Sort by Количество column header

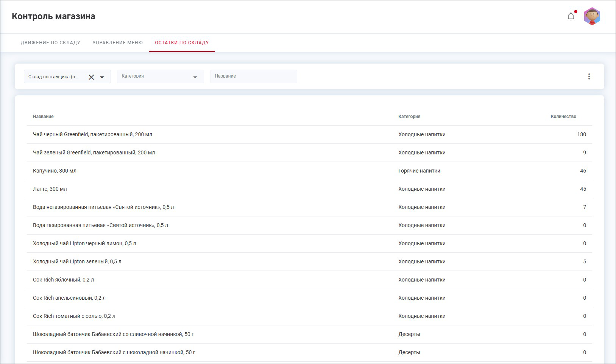[x=563, y=117]
